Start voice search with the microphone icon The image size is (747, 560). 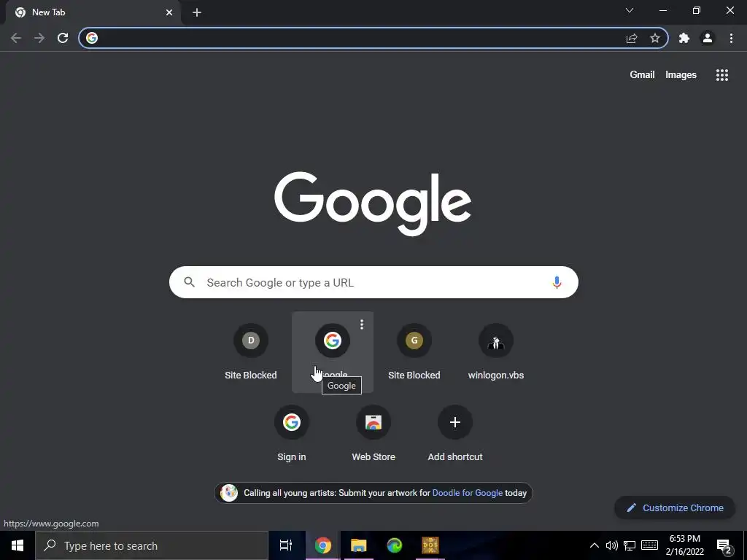557,282
